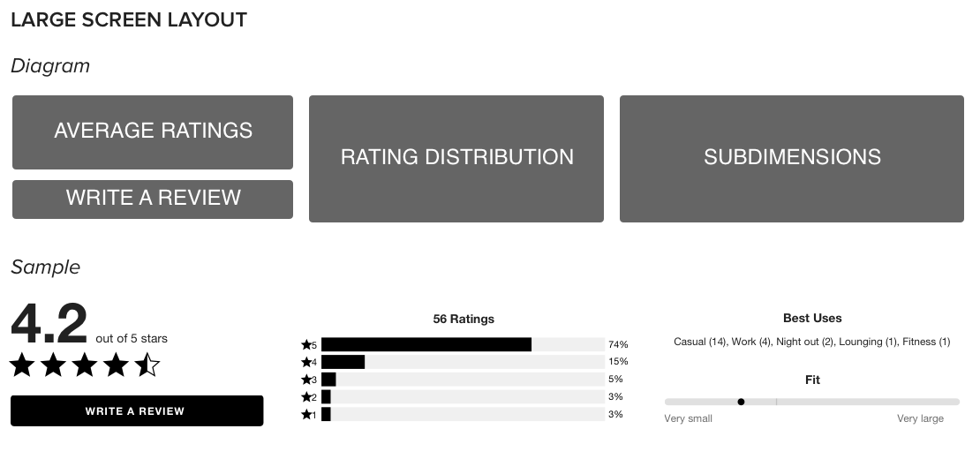The width and height of the screenshot is (980, 459).
Task: Click the Fit slider black dot
Action: tap(741, 402)
